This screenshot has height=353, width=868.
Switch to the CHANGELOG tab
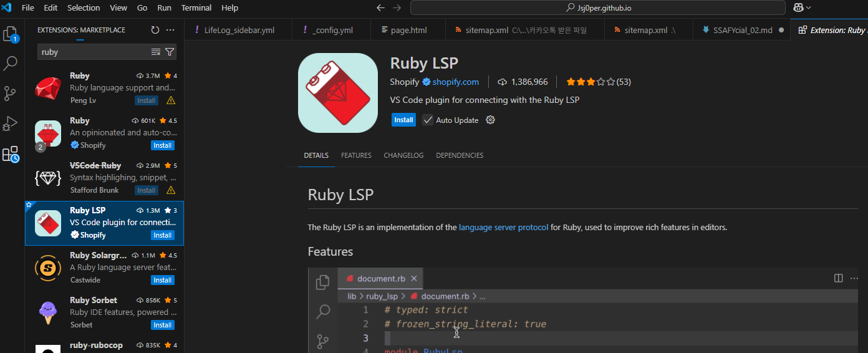coord(403,155)
